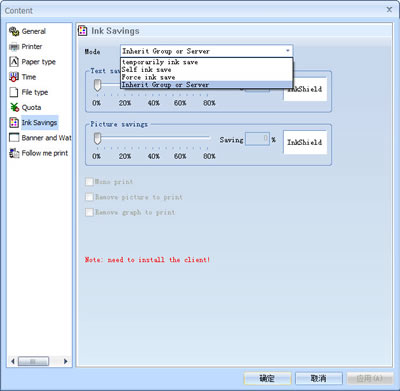Collapse the Mode dropdown arrow
400x391 pixels.
tap(287, 51)
